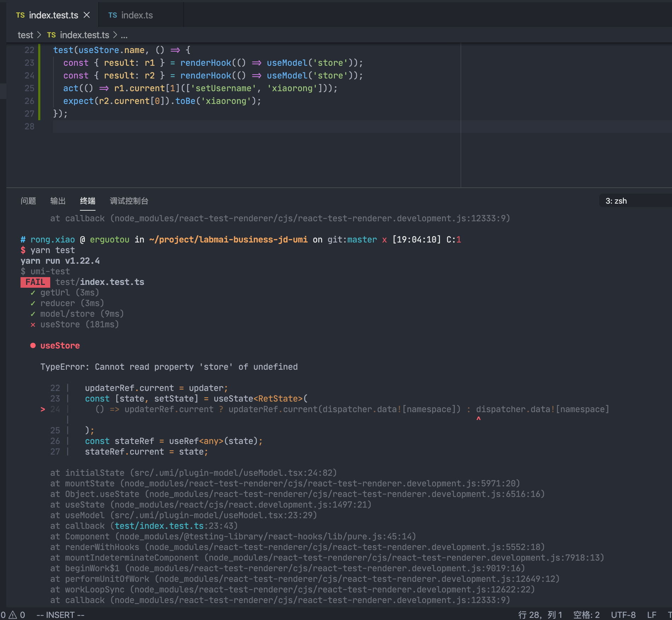This screenshot has width=672, height=620.
Task: Click the green checkmark beside getUrl test
Action: (x=33, y=293)
